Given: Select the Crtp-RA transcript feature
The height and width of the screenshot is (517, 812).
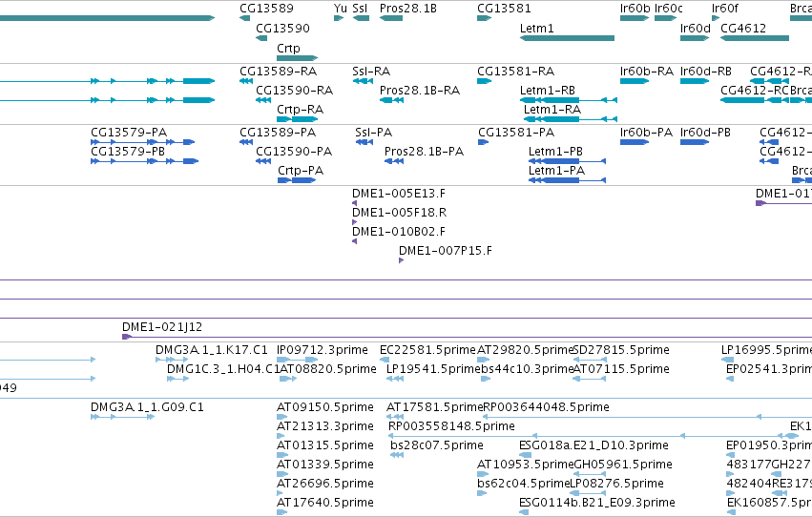Looking at the screenshot, I should [x=298, y=119].
